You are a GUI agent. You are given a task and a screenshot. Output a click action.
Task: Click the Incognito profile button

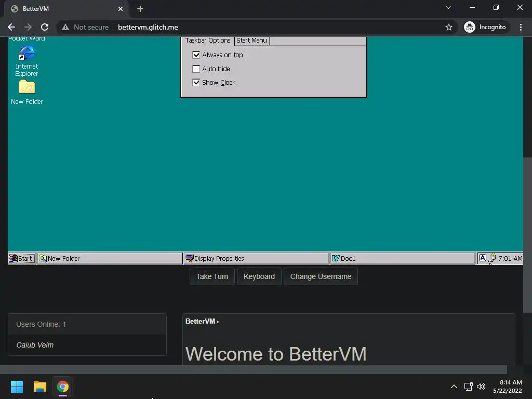tap(486, 27)
